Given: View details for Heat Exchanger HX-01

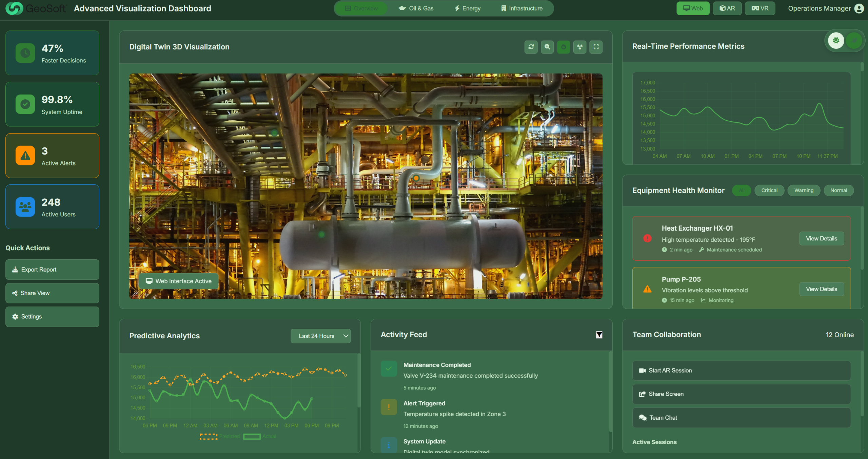Looking at the screenshot, I should (821, 239).
